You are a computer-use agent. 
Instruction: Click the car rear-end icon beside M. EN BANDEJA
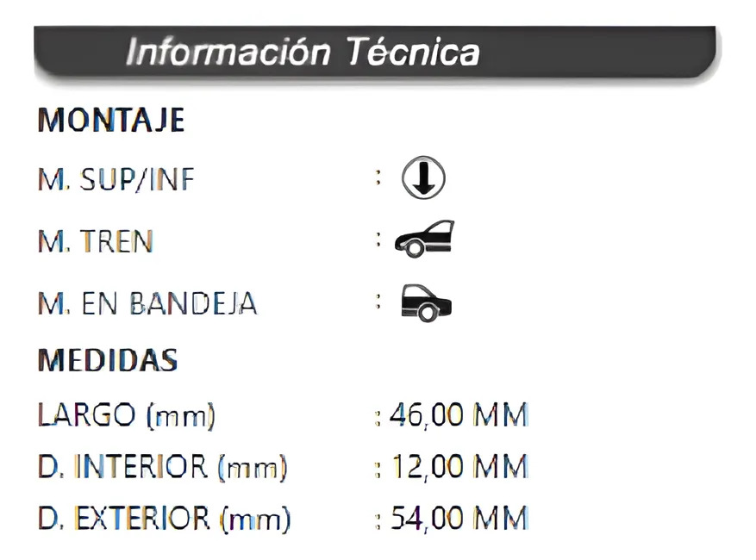click(426, 302)
